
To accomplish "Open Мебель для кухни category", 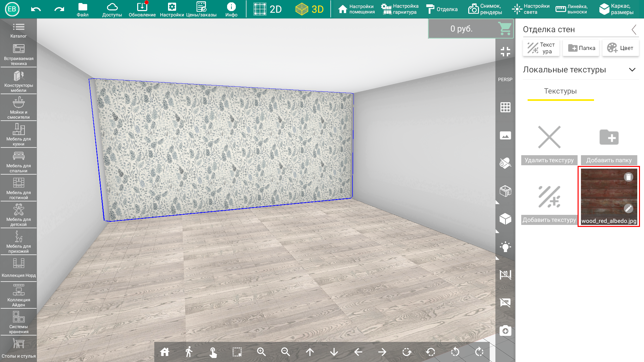I will (18, 135).
